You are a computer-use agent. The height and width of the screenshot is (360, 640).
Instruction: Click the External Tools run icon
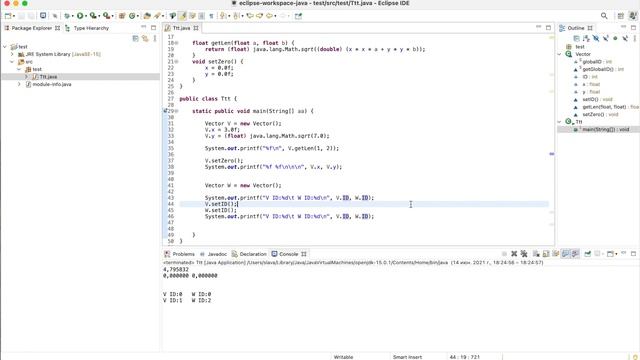click(x=106, y=16)
